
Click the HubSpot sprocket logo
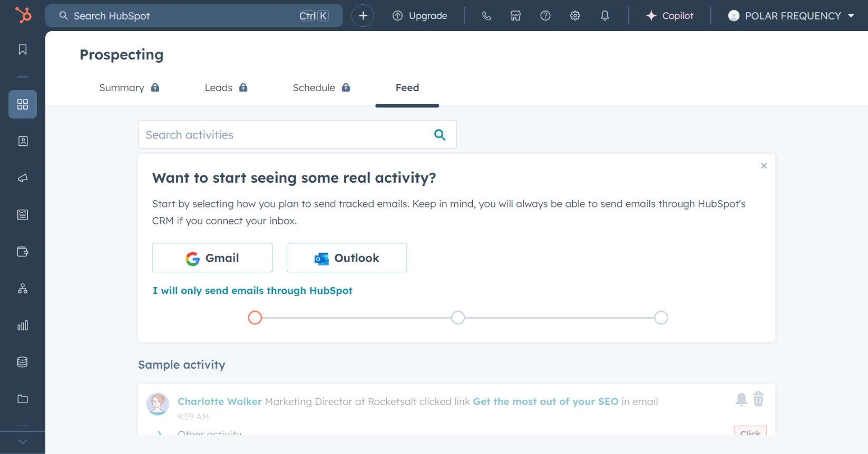click(x=23, y=15)
